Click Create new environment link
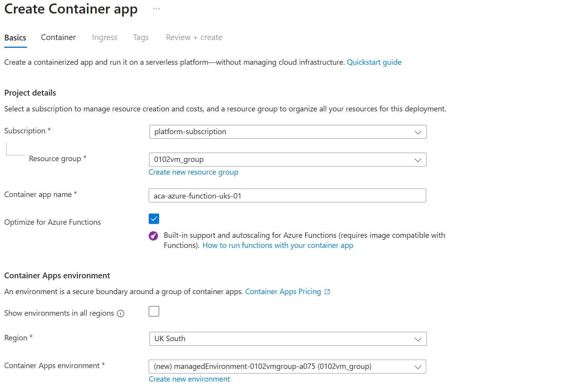Screen dimensions: 571x392 [x=189, y=379]
